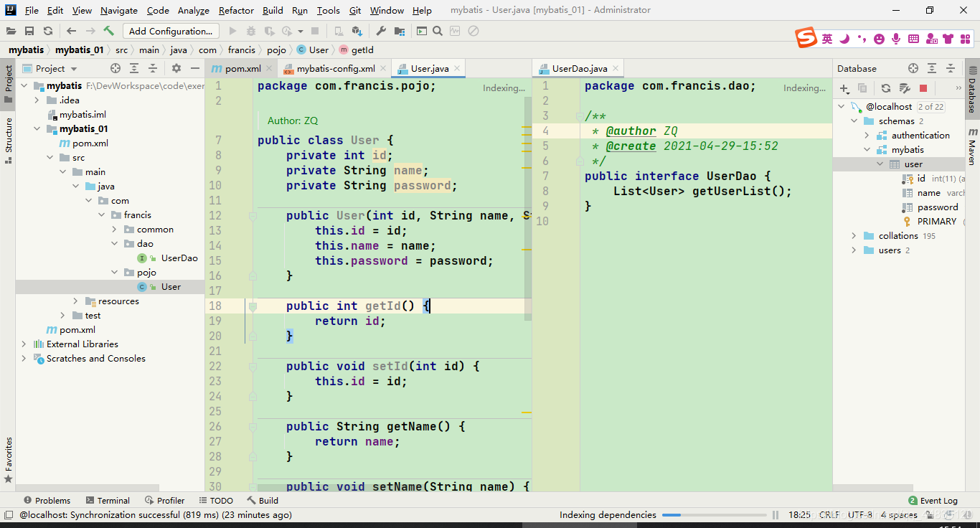This screenshot has width=980, height=528.
Task: Select opened file in Project panel target icon
Action: coord(116,68)
